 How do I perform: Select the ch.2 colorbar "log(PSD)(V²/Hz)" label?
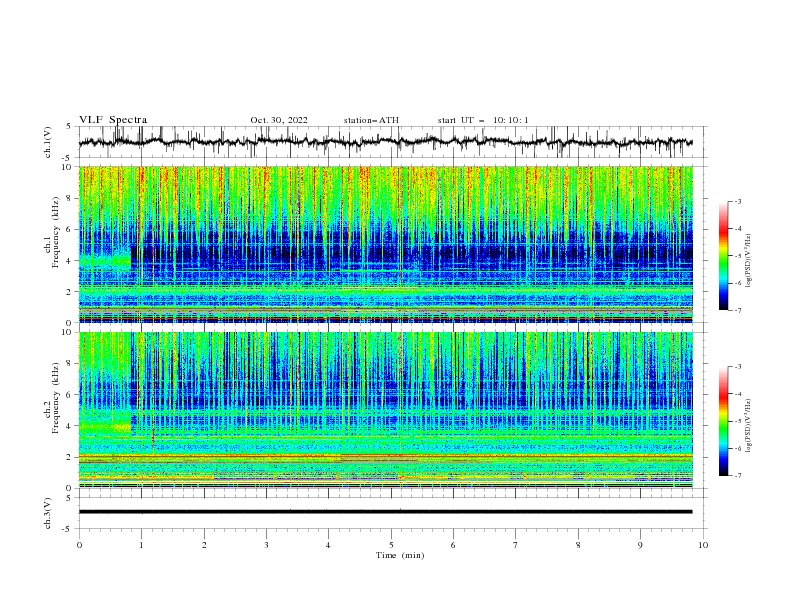(749, 426)
